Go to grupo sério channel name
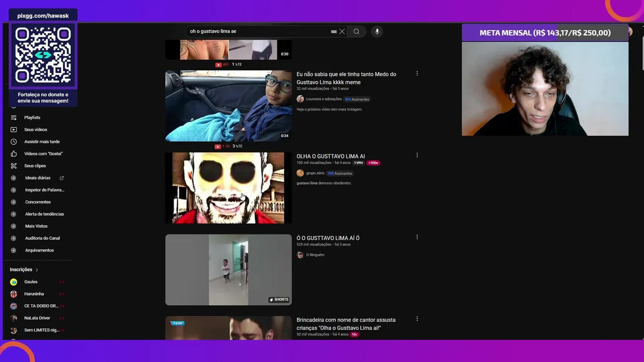The image size is (644, 362). 315,173
